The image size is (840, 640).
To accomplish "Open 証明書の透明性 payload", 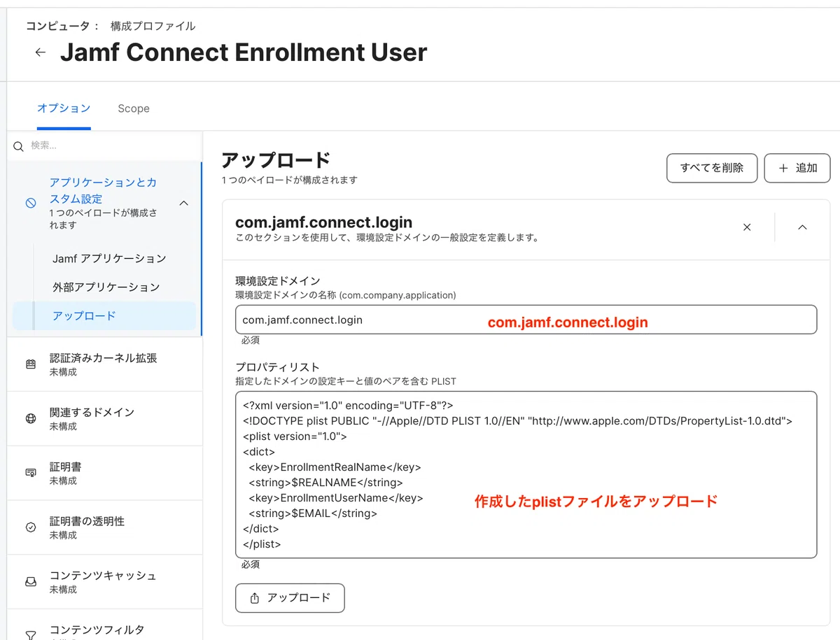I will point(105,527).
